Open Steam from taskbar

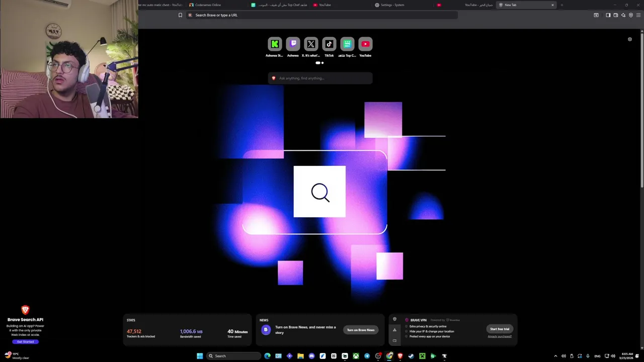[411, 356]
